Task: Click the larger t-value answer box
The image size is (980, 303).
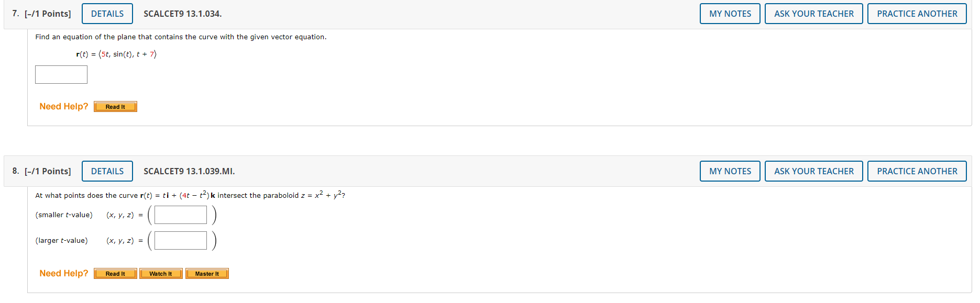Action: pyautogui.click(x=180, y=240)
